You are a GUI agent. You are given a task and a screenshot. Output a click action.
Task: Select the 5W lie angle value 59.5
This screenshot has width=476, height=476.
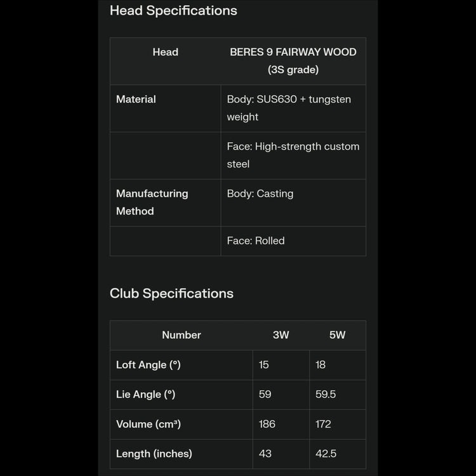pos(326,394)
